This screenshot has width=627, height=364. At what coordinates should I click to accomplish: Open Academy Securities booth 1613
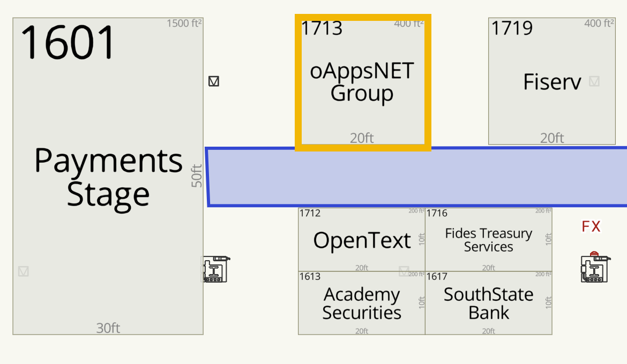pos(362,303)
